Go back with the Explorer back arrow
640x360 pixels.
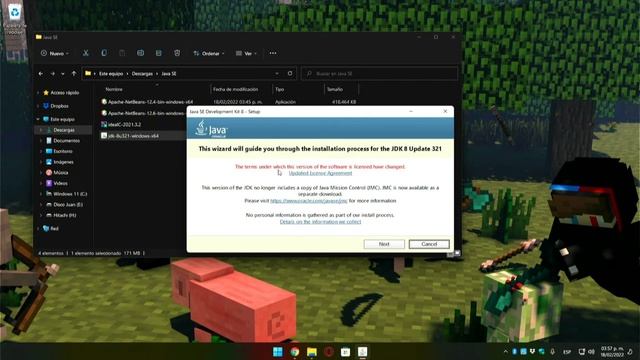click(x=41, y=73)
